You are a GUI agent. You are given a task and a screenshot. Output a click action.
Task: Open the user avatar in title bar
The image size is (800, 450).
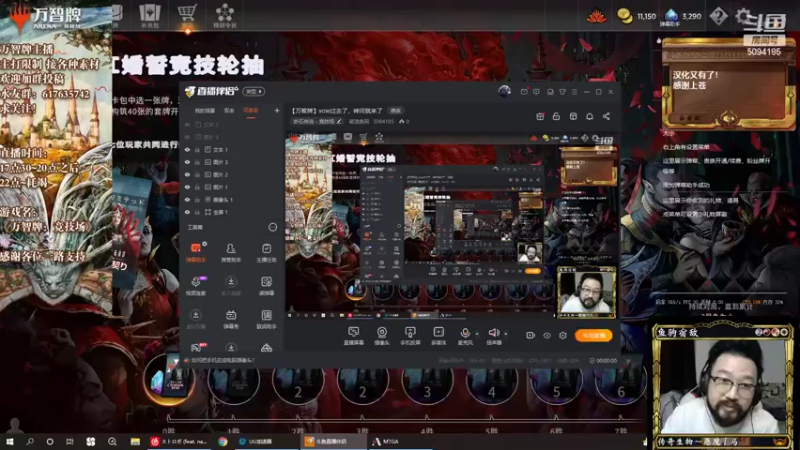tap(504, 91)
